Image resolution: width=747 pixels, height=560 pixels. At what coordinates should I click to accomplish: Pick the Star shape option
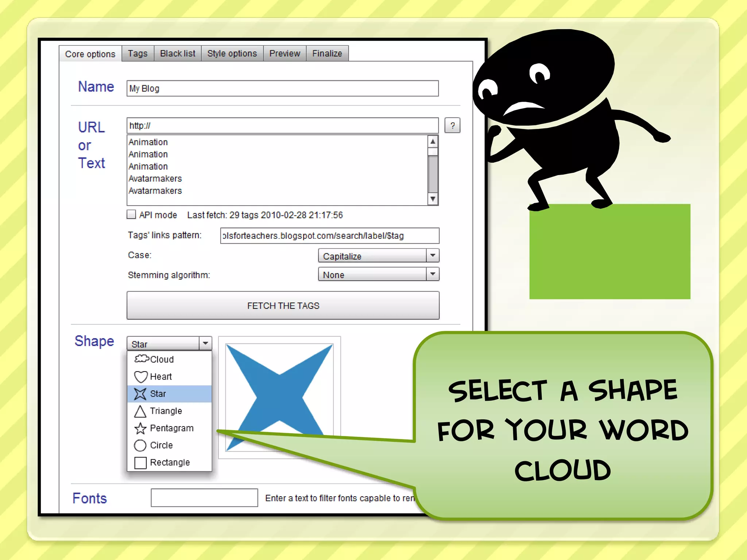click(158, 394)
